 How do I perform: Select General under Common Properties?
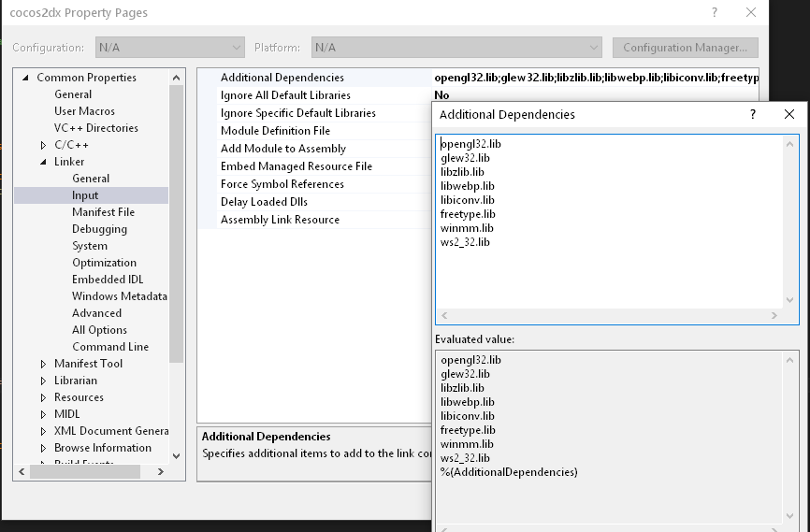pyautogui.click(x=73, y=94)
